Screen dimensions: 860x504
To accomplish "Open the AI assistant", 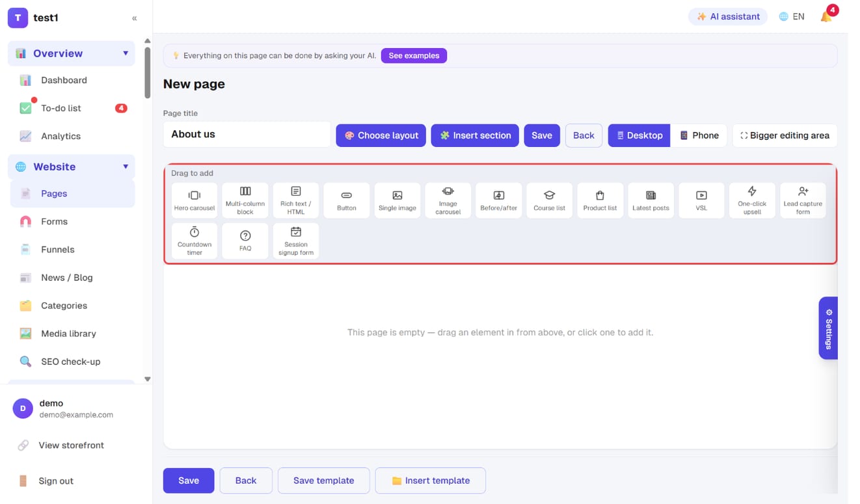I will point(728,16).
